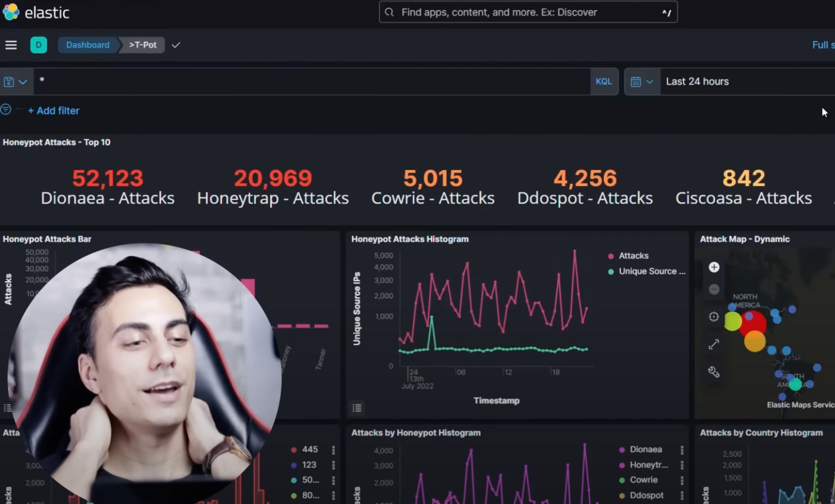The width and height of the screenshot is (835, 504).
Task: Click 52,123 Dionaea attacks metric
Action: 108,187
